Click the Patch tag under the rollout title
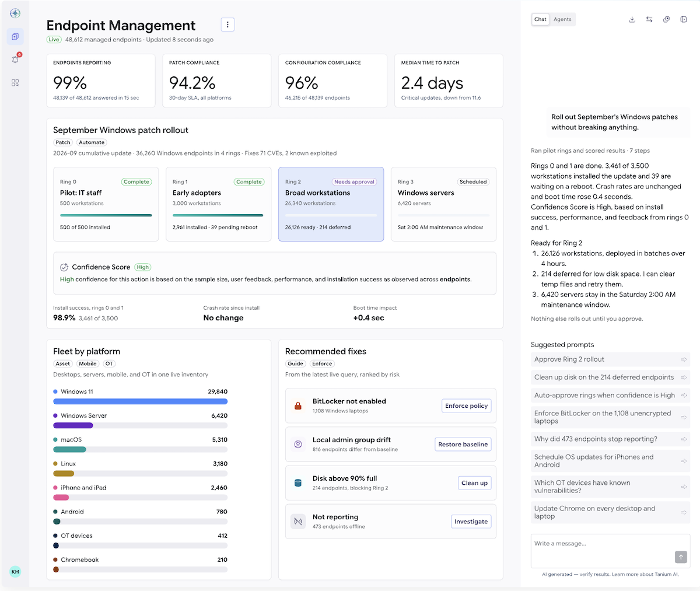 click(63, 142)
